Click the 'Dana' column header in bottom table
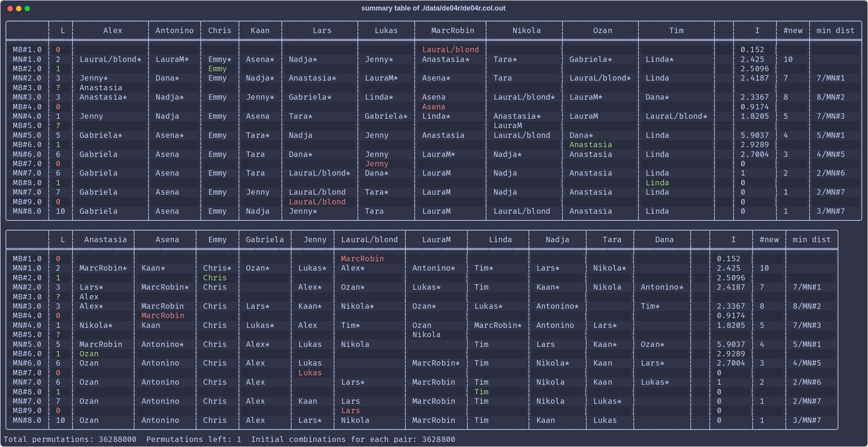The width and height of the screenshot is (868, 447). click(x=664, y=239)
